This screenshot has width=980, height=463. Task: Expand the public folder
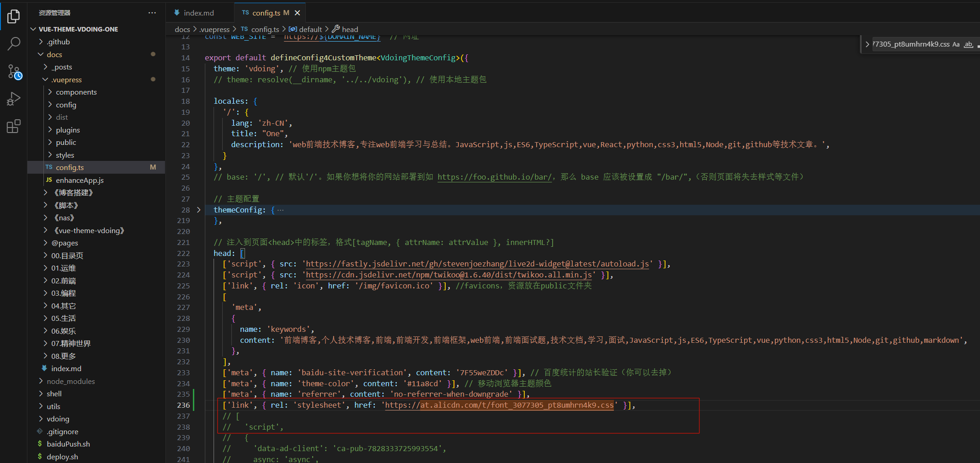click(x=50, y=142)
